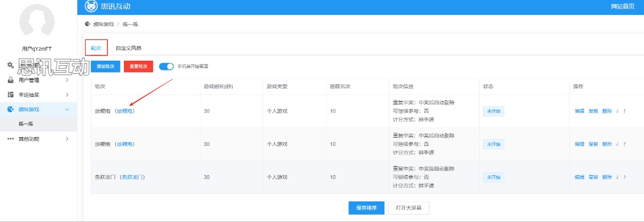Click the breadcrumb icon before 趣味游戏
The width and height of the screenshot is (644, 222).
tap(87, 24)
